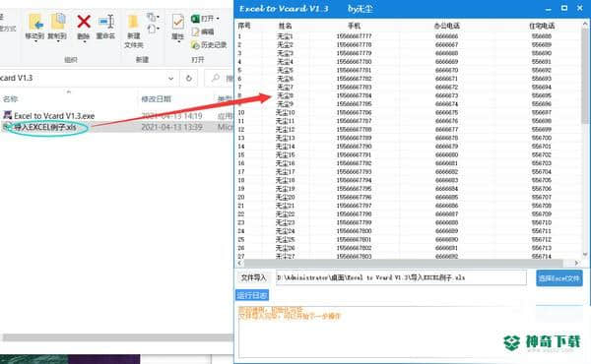The height and width of the screenshot is (364, 591).
Task: Minimize the Excel to Vcard window
Action: 549,9
